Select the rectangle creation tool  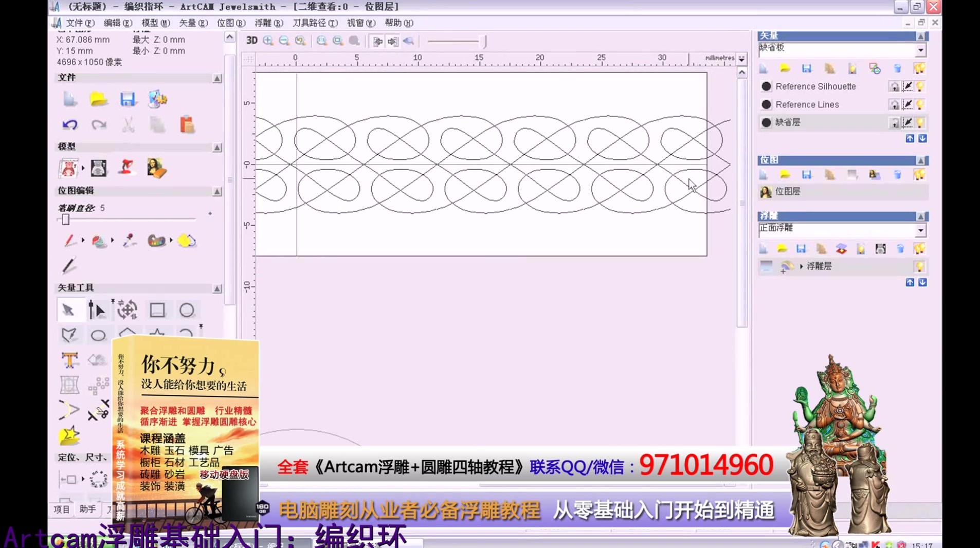157,309
